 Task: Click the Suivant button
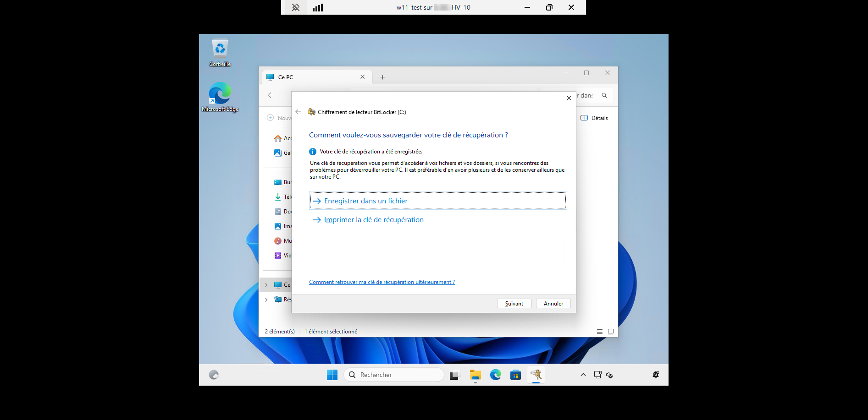click(514, 304)
